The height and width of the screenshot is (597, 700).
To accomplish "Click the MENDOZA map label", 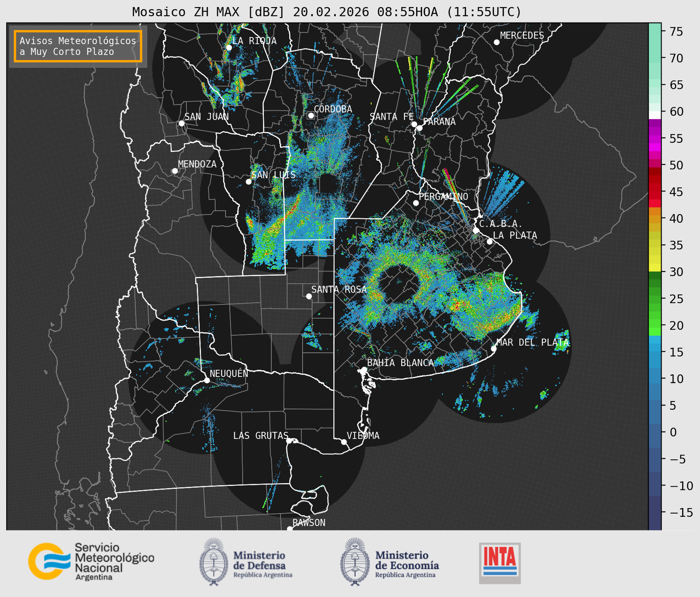I will (x=198, y=164).
